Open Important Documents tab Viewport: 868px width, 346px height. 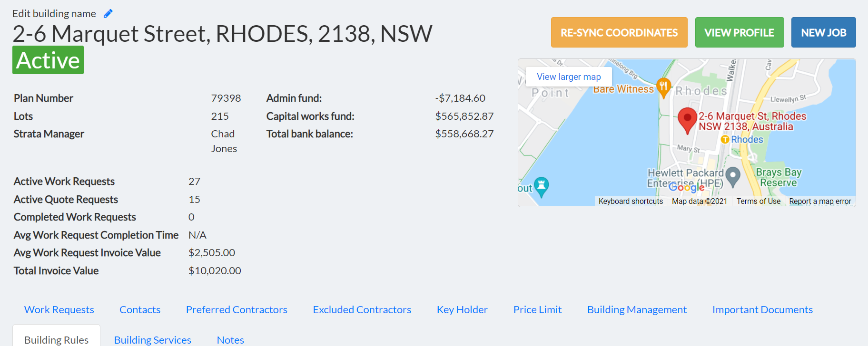coord(762,310)
